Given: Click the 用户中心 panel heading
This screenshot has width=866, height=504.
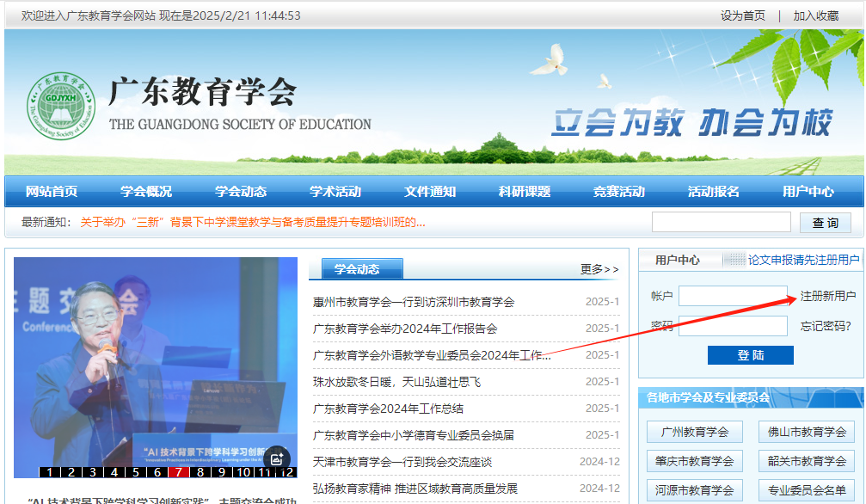Looking at the screenshot, I should click(x=677, y=260).
